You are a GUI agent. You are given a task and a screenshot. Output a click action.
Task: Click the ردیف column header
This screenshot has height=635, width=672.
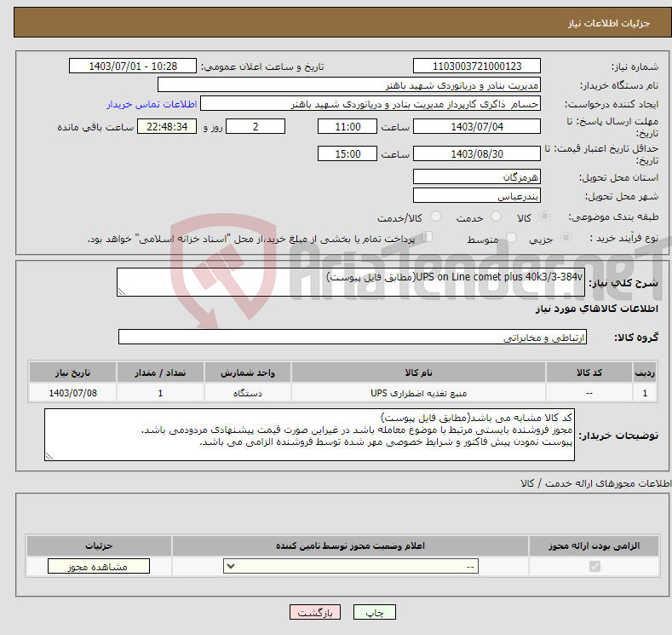click(x=645, y=372)
